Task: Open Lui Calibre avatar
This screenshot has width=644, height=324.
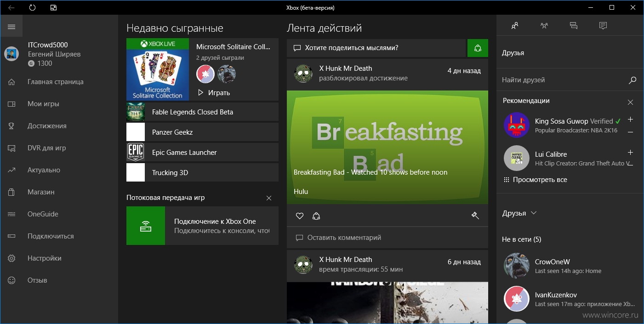Action: coord(517,158)
